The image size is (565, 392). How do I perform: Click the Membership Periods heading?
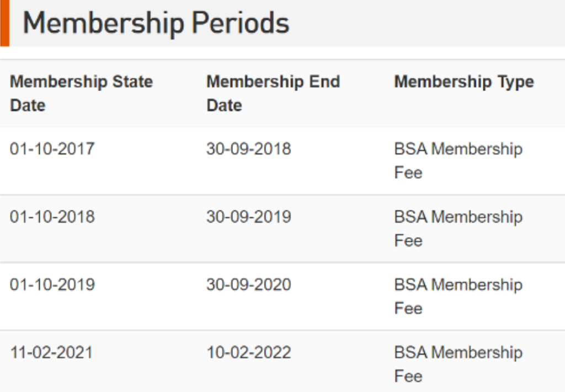tap(156, 23)
